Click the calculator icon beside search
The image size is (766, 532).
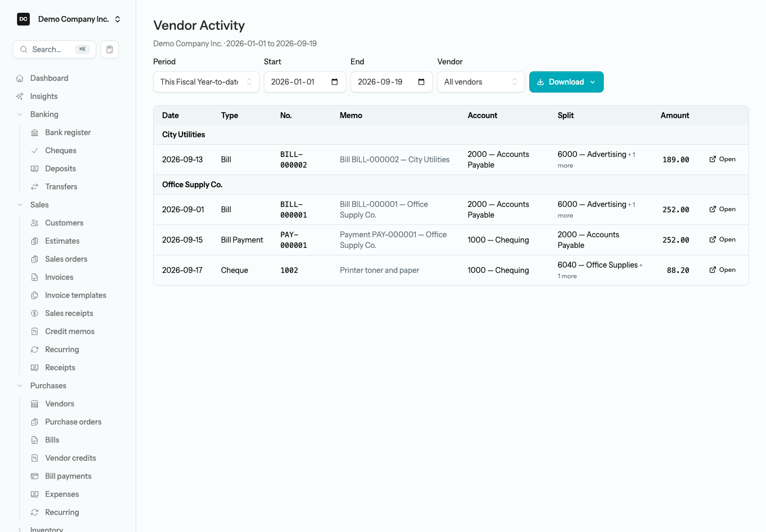(110, 49)
